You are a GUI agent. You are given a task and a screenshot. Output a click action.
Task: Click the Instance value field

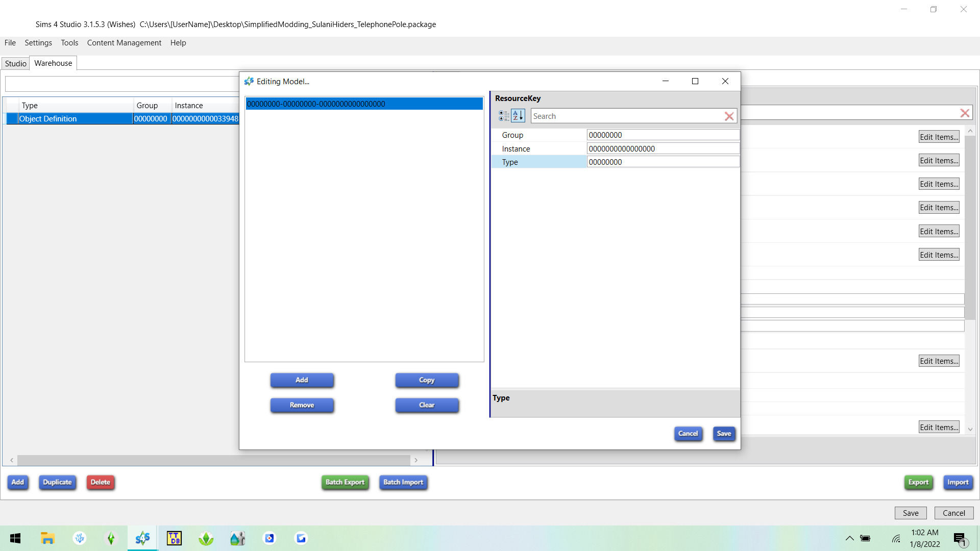(663, 148)
